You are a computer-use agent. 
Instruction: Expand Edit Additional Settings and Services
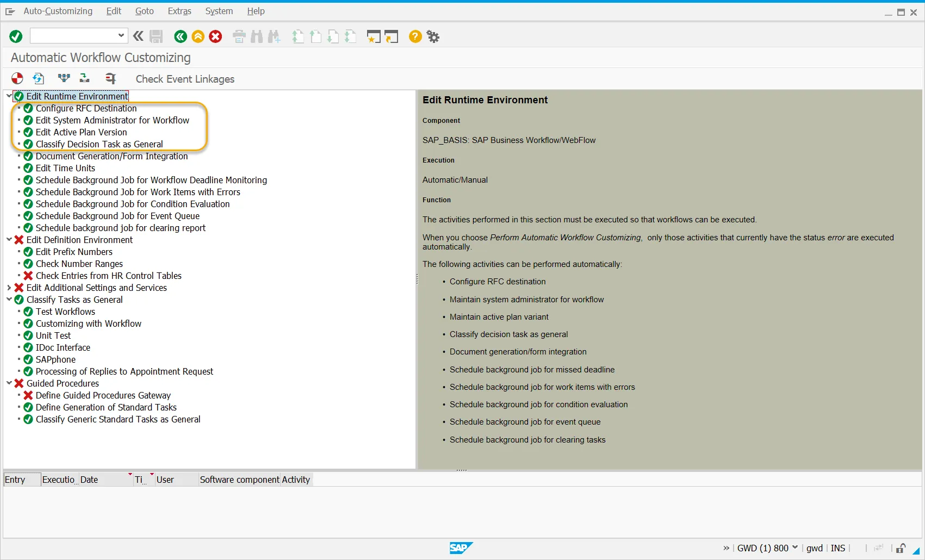pyautogui.click(x=9, y=288)
